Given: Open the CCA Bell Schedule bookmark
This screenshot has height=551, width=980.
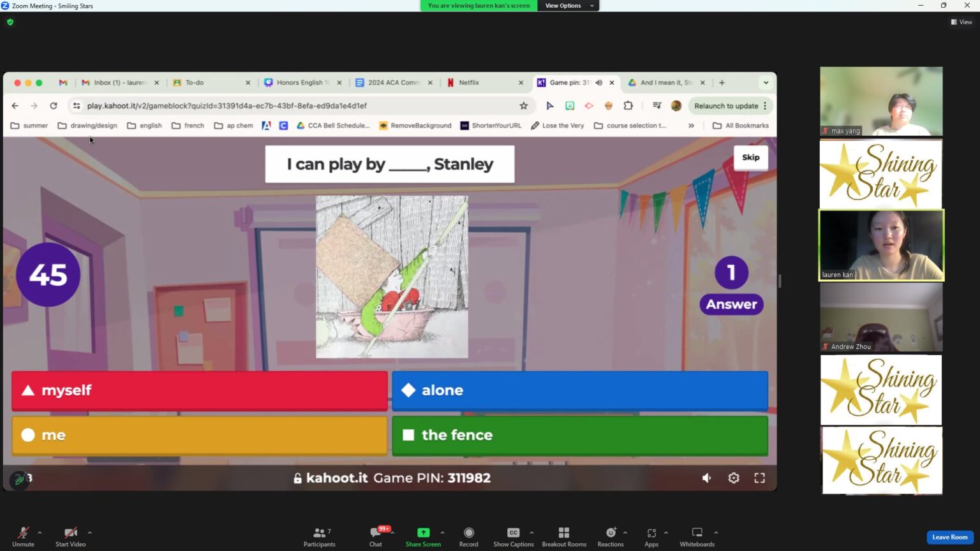Looking at the screenshot, I should (x=333, y=126).
